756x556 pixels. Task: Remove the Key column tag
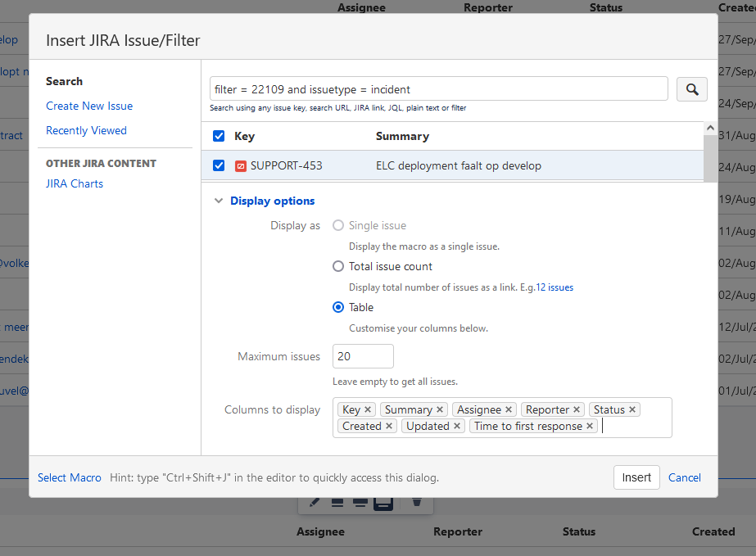pos(368,409)
